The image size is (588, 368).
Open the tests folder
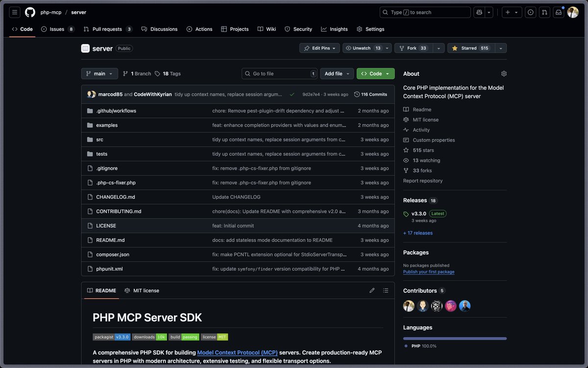pos(101,154)
